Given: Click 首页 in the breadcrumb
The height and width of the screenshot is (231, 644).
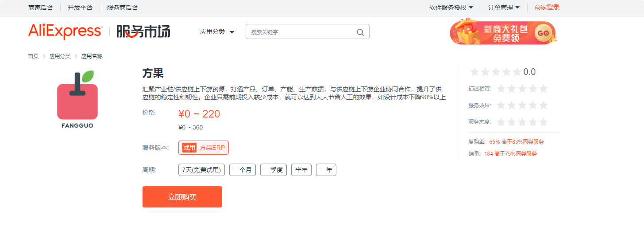Looking at the screenshot, I should point(34,56).
